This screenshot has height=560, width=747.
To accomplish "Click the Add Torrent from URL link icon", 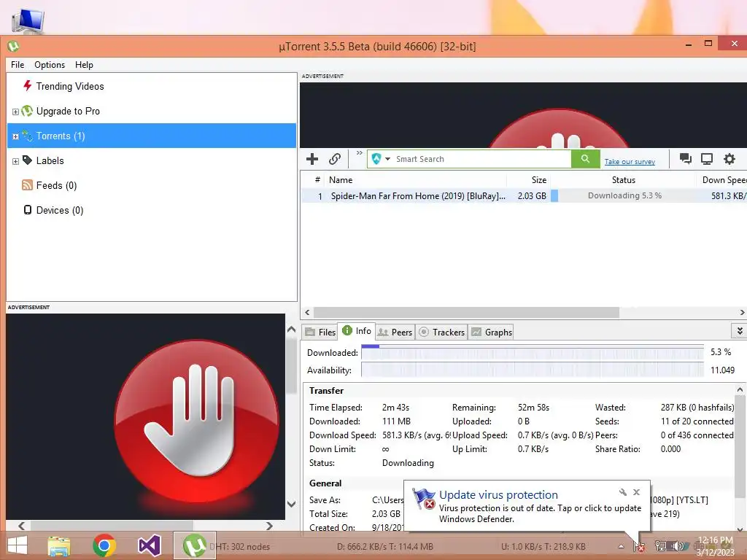I will [x=335, y=159].
